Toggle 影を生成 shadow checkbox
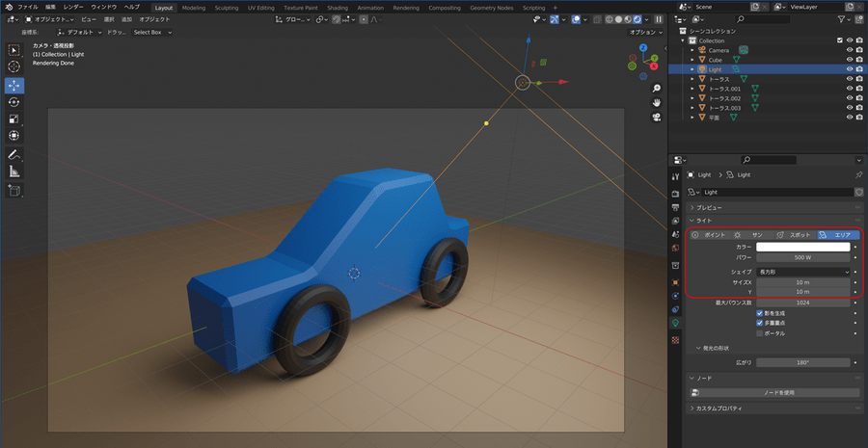The image size is (868, 448). click(760, 313)
